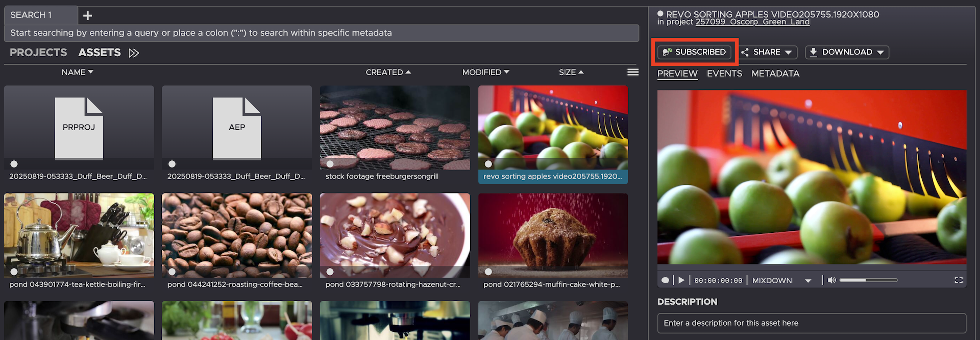Switch to the PROJECTS tab
Screen dimensions: 980x340
pyautogui.click(x=38, y=53)
